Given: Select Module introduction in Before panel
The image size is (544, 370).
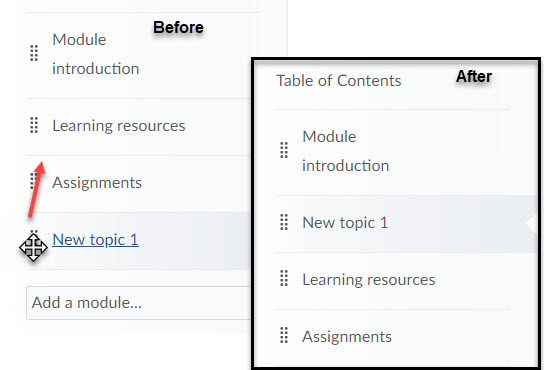Looking at the screenshot, I should point(96,54).
